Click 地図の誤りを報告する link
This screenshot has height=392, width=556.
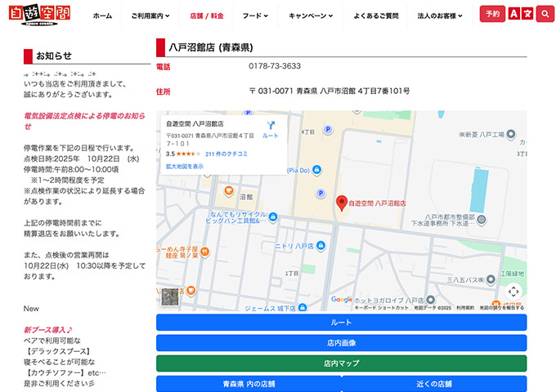coord(502,308)
